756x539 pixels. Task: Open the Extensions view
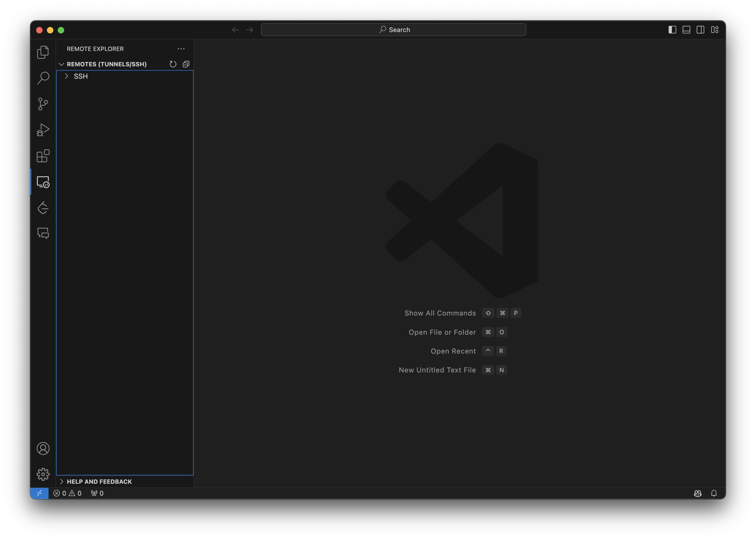(43, 156)
